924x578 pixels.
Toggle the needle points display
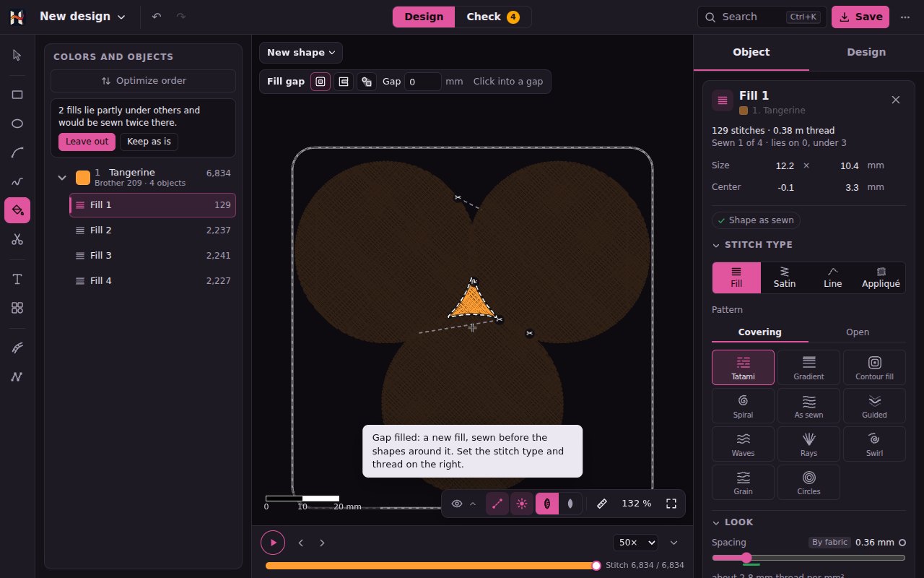coord(522,504)
